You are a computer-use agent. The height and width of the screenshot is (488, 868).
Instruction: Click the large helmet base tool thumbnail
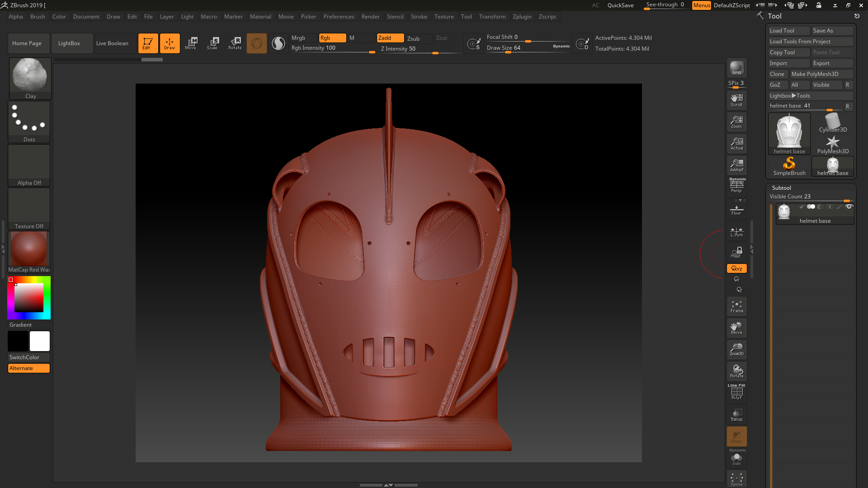point(789,134)
